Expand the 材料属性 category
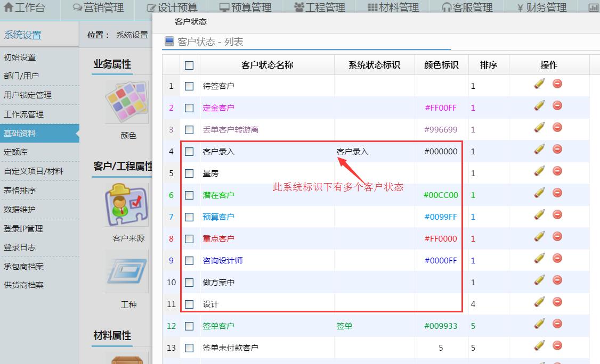600x364 pixels. click(113, 335)
